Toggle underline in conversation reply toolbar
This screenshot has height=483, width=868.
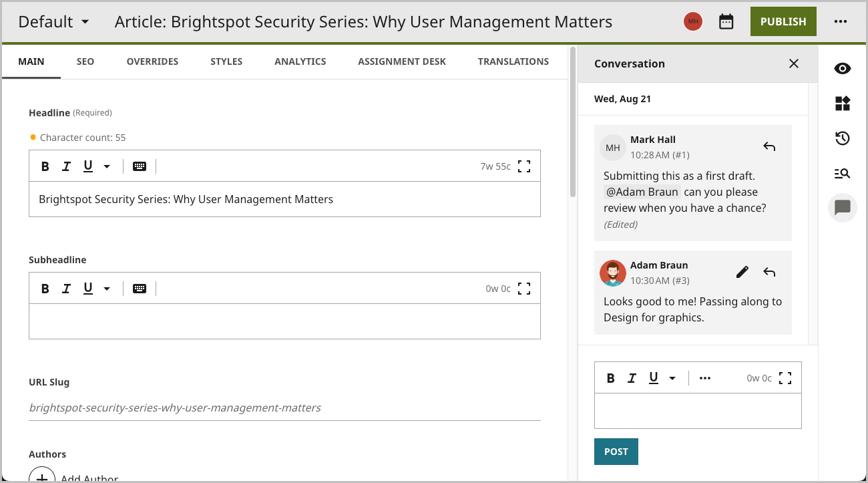pos(653,378)
